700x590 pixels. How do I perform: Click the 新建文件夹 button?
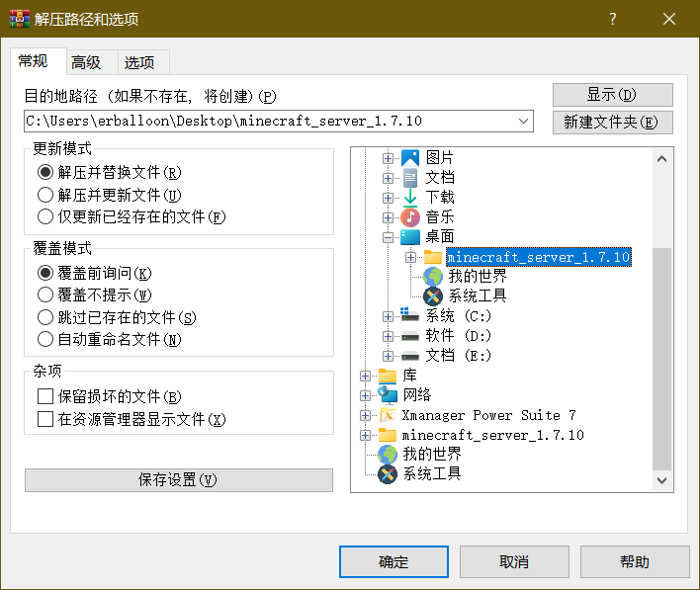[x=612, y=123]
